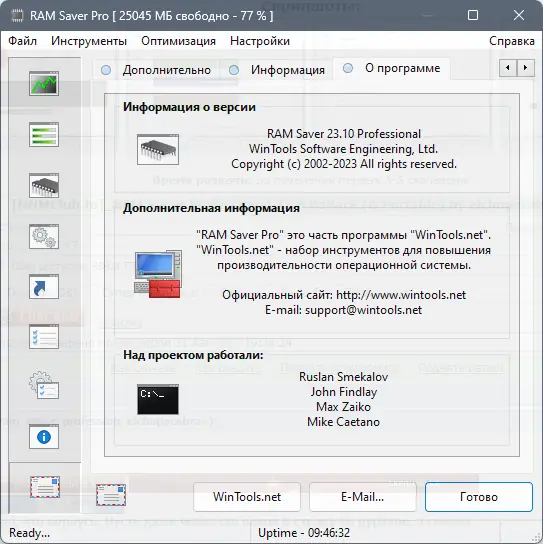Viewport: 543px width, 544px height.
Task: Switch to the Дополнительно tab
Action: point(156,70)
